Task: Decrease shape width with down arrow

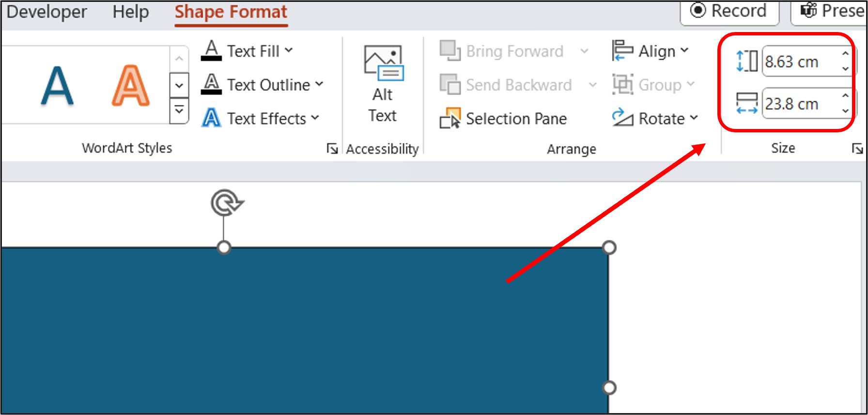Action: (x=845, y=111)
